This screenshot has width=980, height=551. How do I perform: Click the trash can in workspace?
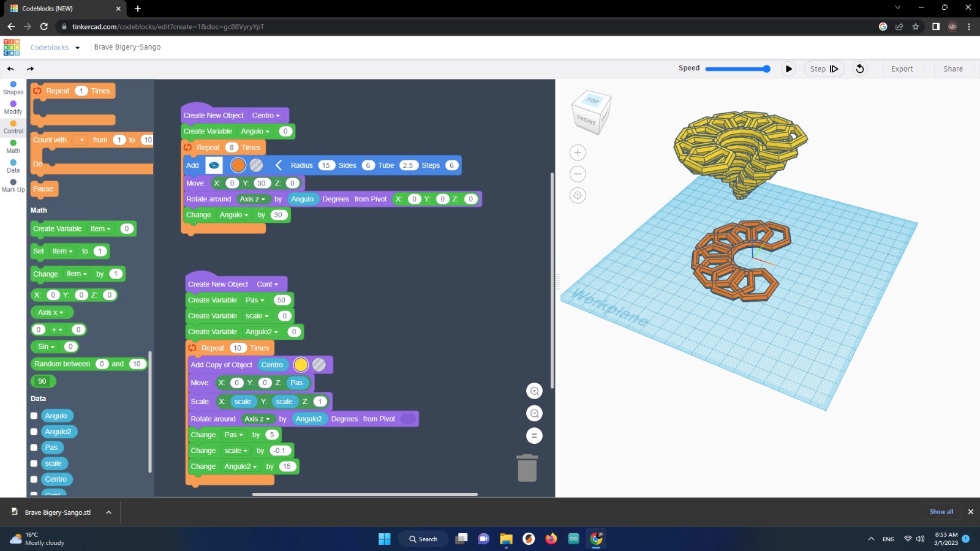click(x=527, y=468)
